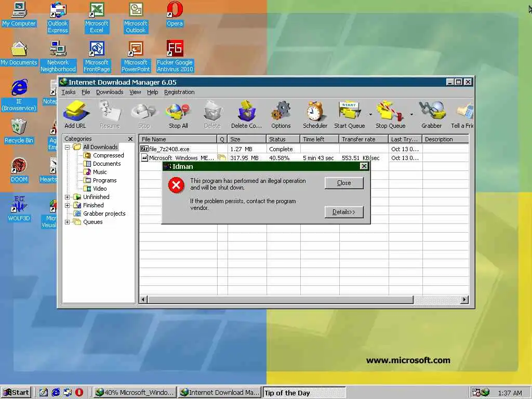Switch to Internet Download Ma... taskbar button
The width and height of the screenshot is (532, 399).
coord(220,393)
